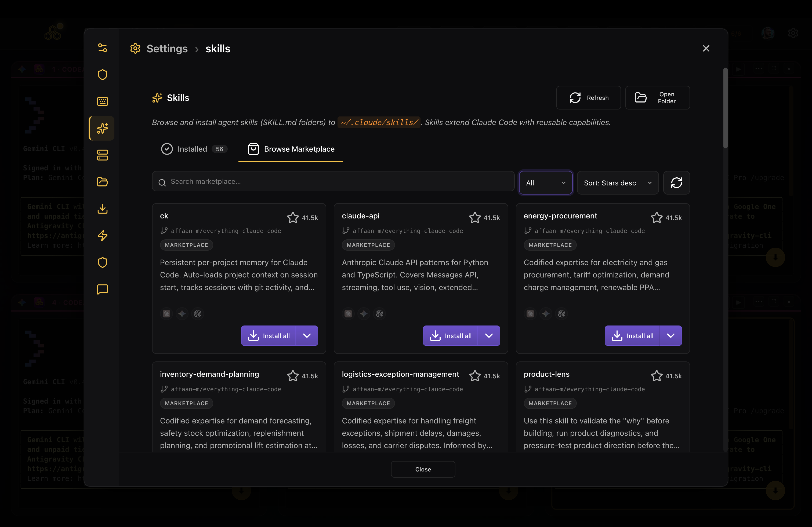
Task: Click the logistics-exception-management card title
Action: [400, 374]
